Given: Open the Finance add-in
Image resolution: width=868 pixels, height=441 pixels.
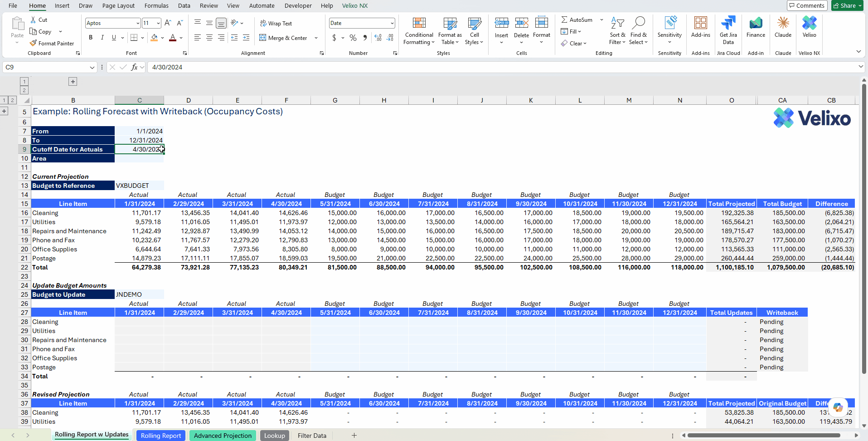Looking at the screenshot, I should 756,27.
